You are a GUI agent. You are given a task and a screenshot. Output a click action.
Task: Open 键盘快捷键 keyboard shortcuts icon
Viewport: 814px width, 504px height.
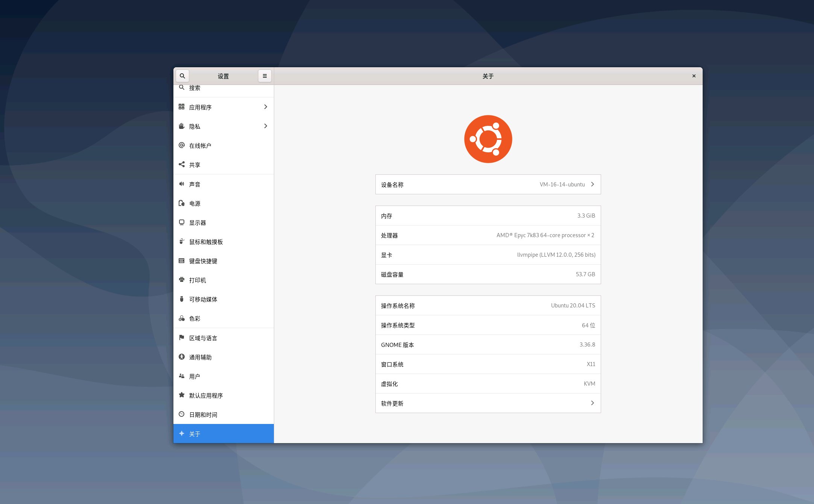point(182,261)
